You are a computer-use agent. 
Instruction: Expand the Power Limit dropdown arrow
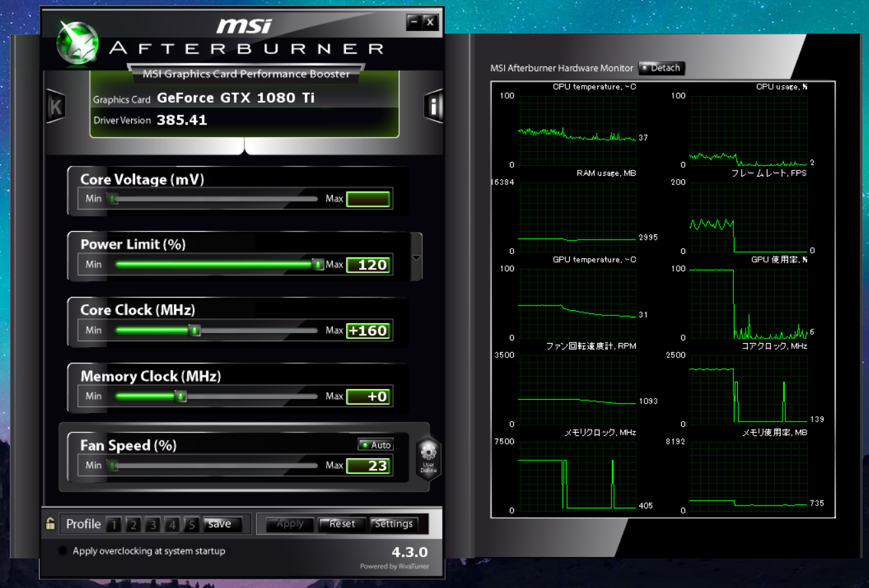416,257
